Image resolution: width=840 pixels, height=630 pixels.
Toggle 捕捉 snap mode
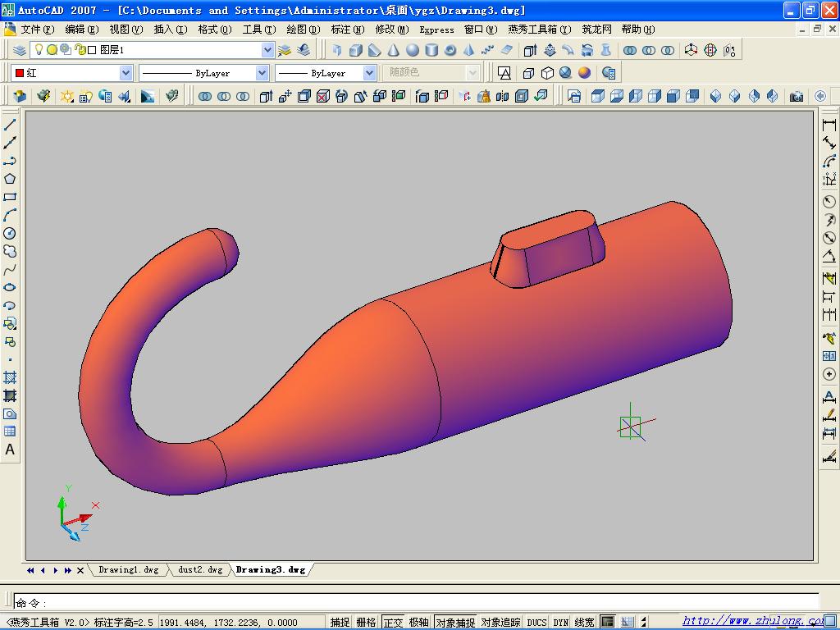(340, 622)
